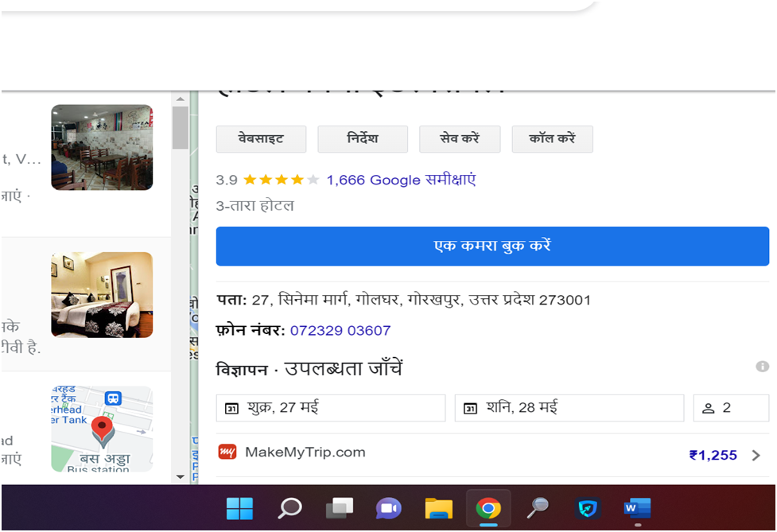
Task: Open blue shield security app icon
Action: pyautogui.click(x=588, y=509)
